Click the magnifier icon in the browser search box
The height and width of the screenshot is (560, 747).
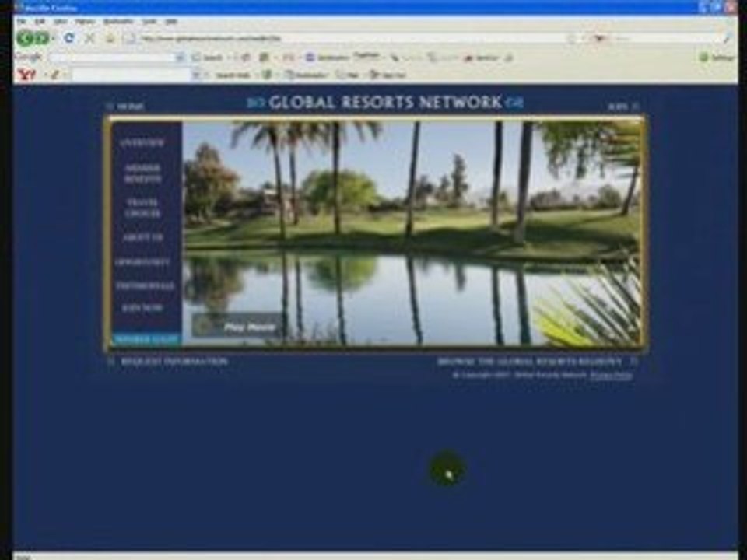pyautogui.click(x=727, y=38)
